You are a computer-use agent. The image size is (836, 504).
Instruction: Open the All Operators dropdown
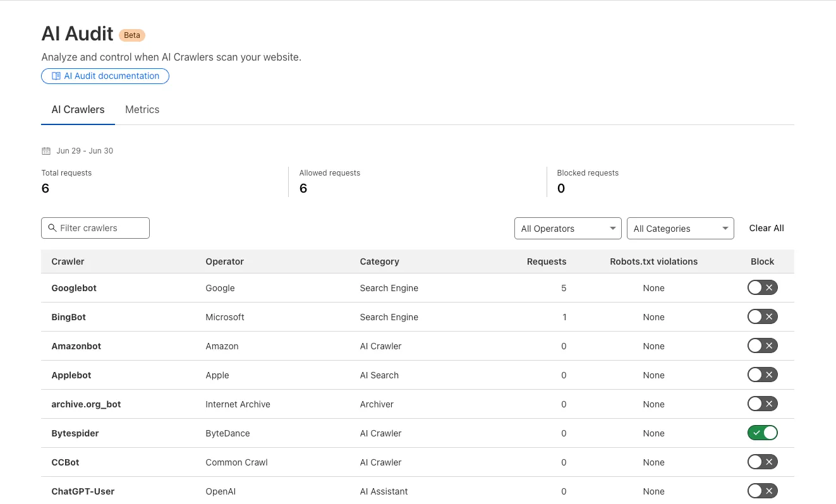[x=567, y=229]
